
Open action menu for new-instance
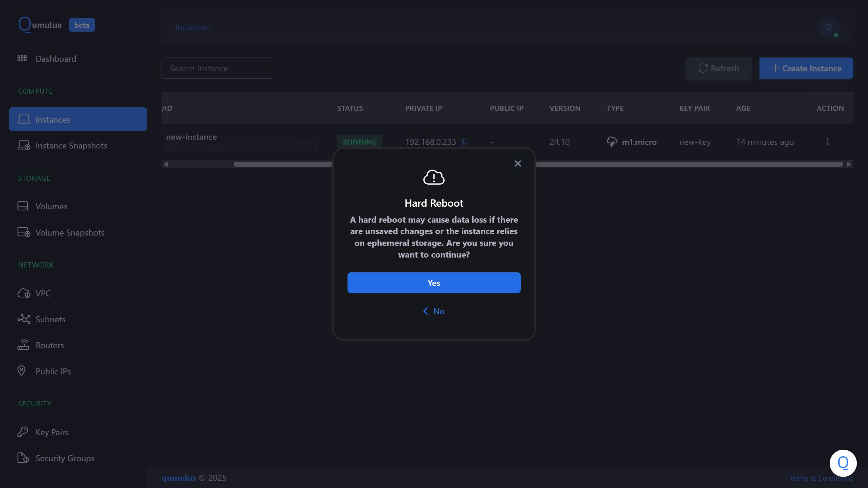[827, 142]
